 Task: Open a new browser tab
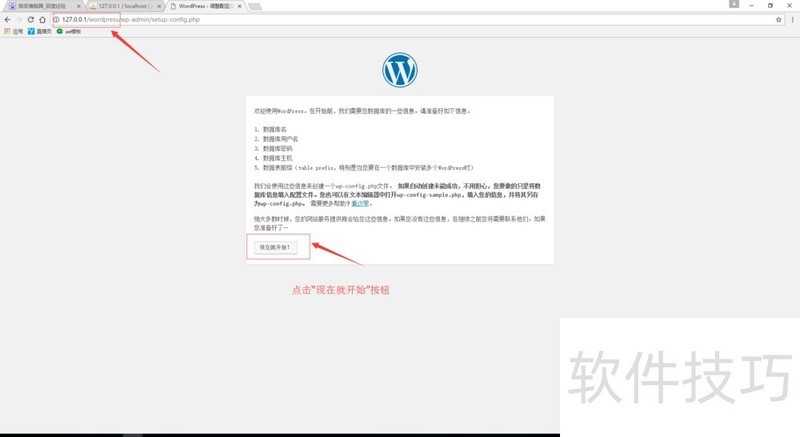point(255,6)
